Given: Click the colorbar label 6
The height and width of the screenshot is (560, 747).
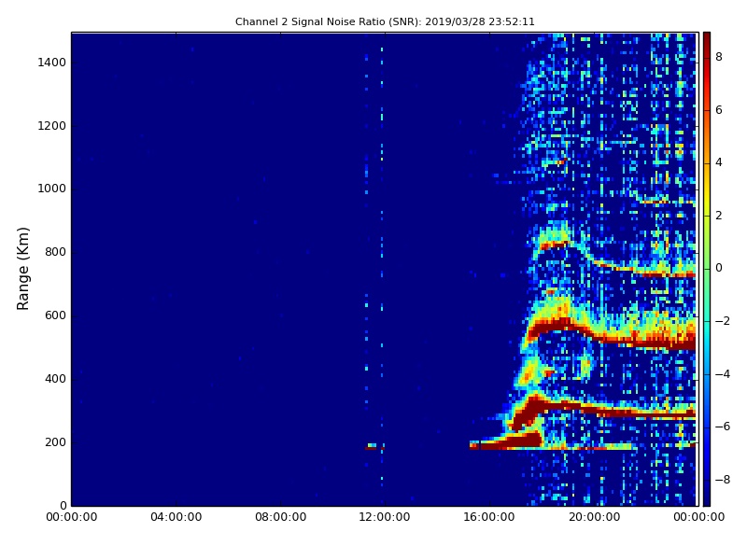Looking at the screenshot, I should [719, 110].
